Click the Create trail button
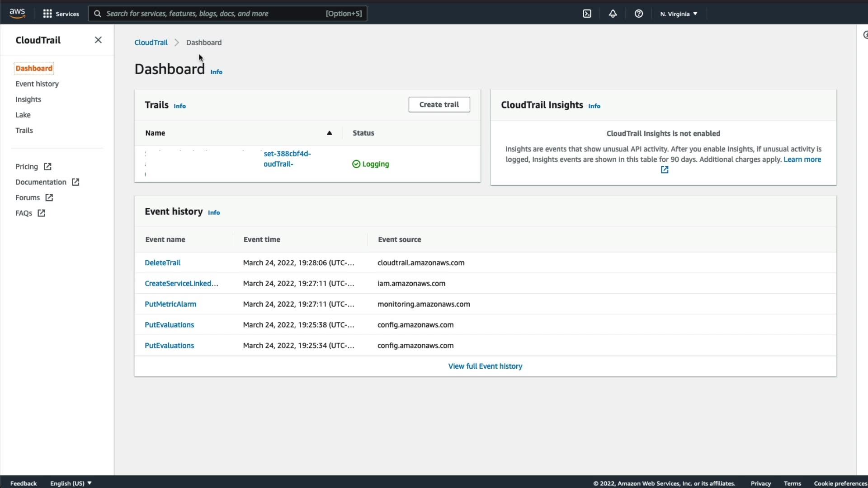This screenshot has height=488, width=868. click(x=439, y=104)
